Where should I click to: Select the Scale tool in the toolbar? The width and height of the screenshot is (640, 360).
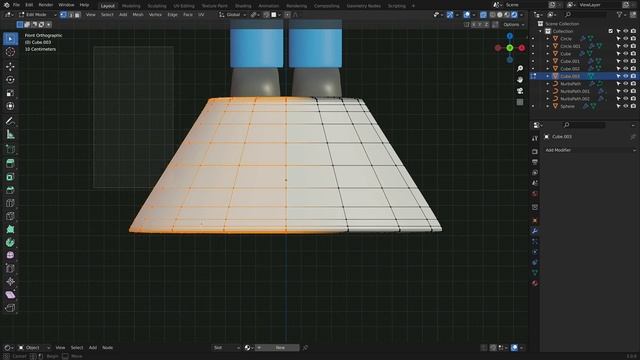tap(10, 93)
